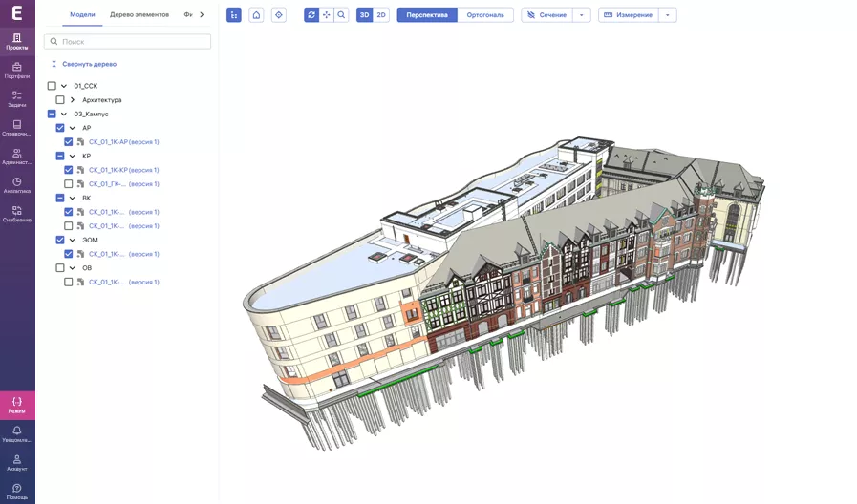Expand the Архитектура tree node
857x504 pixels.
click(73, 100)
